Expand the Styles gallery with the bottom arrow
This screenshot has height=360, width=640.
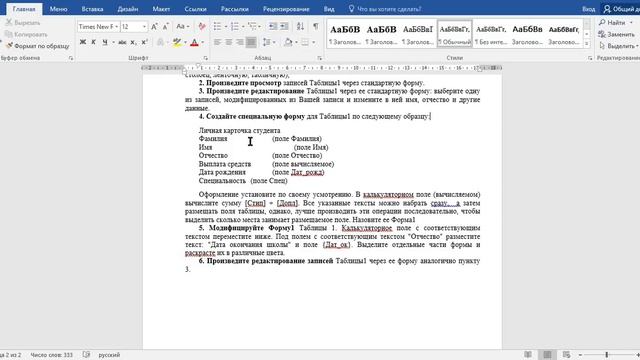[x=587, y=43]
